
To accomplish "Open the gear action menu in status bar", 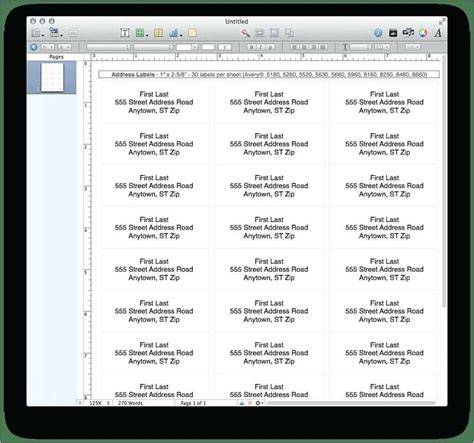I will [259, 403].
